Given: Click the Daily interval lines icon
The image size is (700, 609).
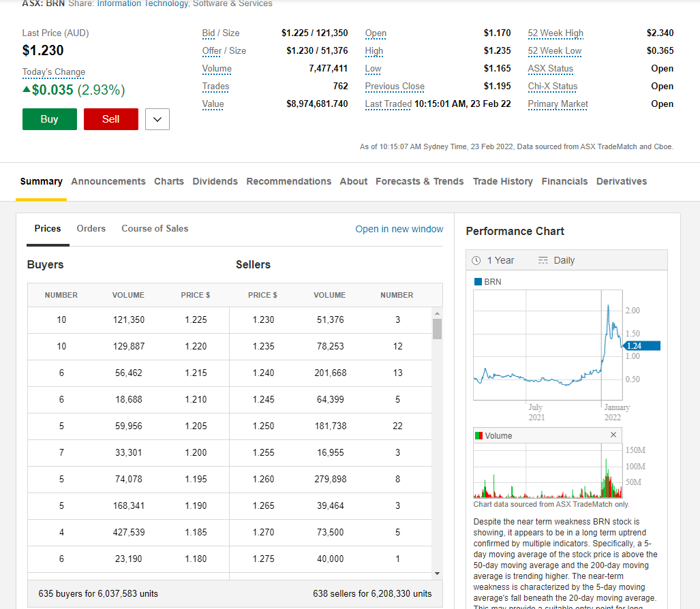Looking at the screenshot, I should click(x=543, y=260).
